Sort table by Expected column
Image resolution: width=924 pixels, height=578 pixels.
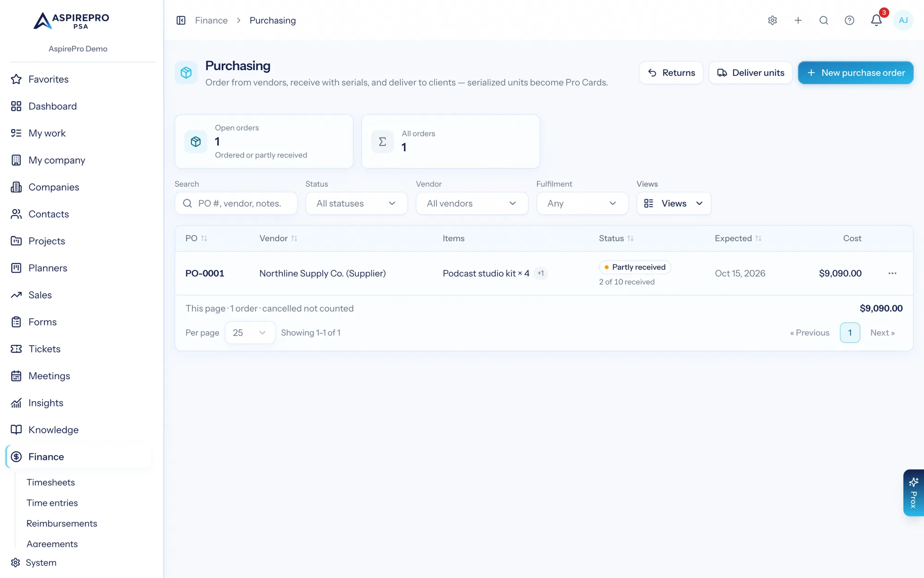[x=738, y=239]
